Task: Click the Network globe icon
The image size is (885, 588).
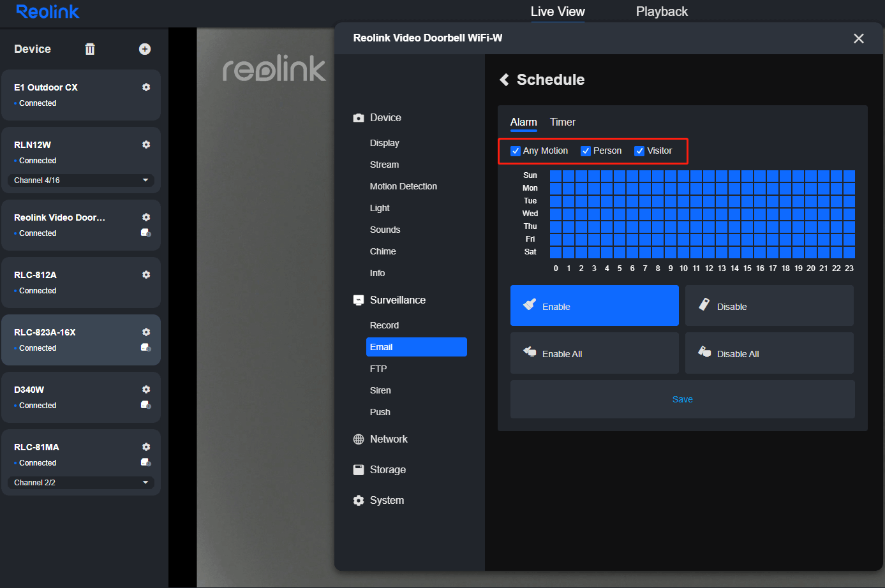Action: [x=359, y=439]
